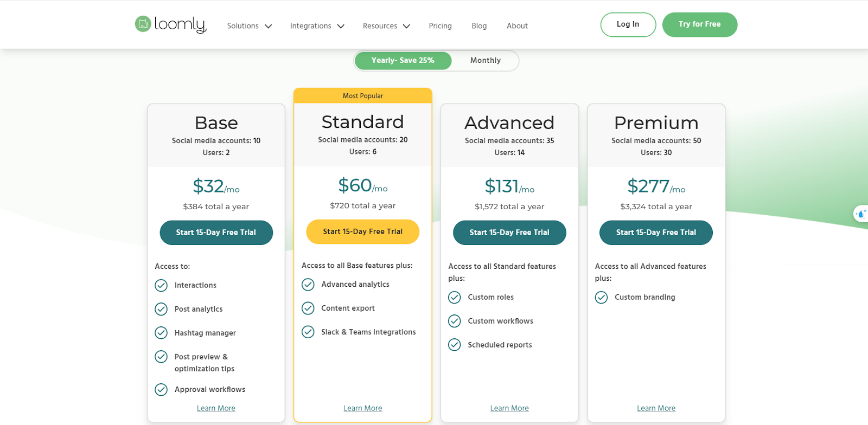868x425 pixels.
Task: Click the Log In button
Action: click(628, 24)
